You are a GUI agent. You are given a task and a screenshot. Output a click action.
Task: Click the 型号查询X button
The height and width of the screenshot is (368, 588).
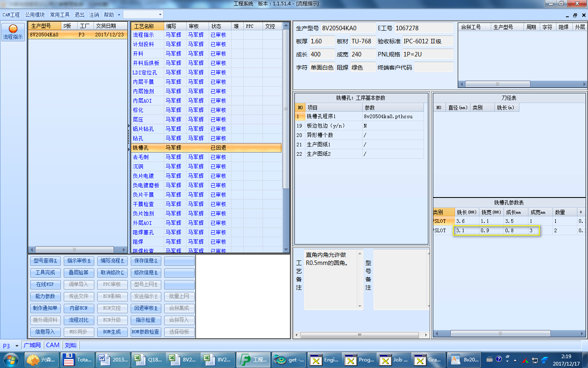click(x=45, y=261)
